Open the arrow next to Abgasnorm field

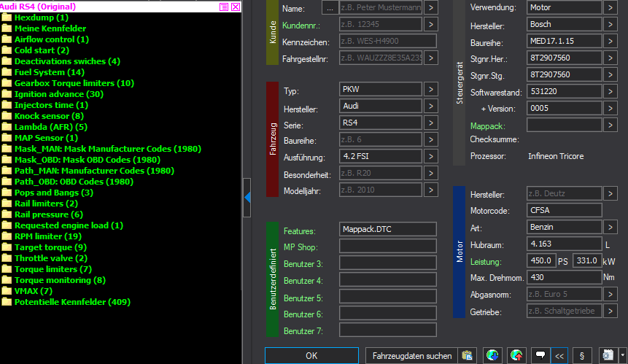610,295
